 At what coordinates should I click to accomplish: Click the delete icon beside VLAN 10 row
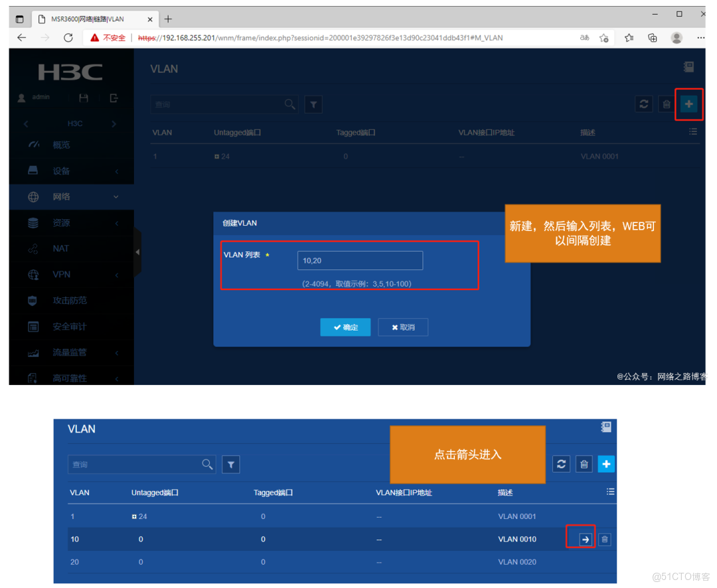[604, 539]
